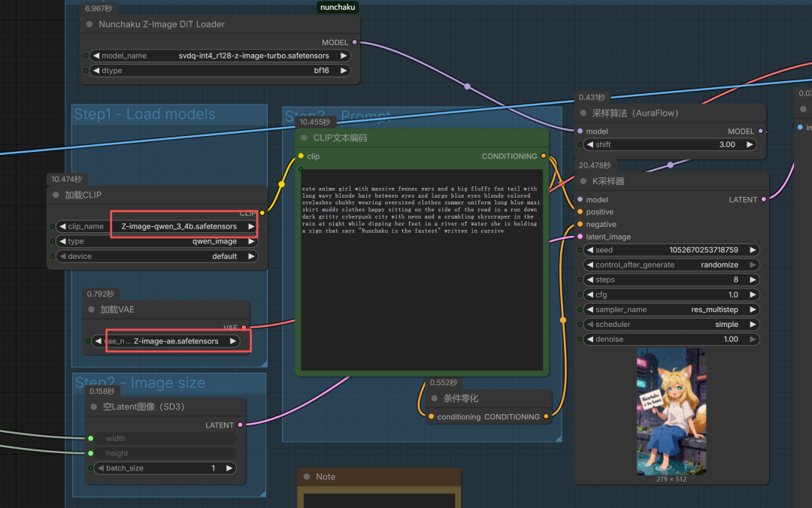The image size is (812, 508).
Task: Increase denoise value with right arrow
Action: [x=753, y=340]
